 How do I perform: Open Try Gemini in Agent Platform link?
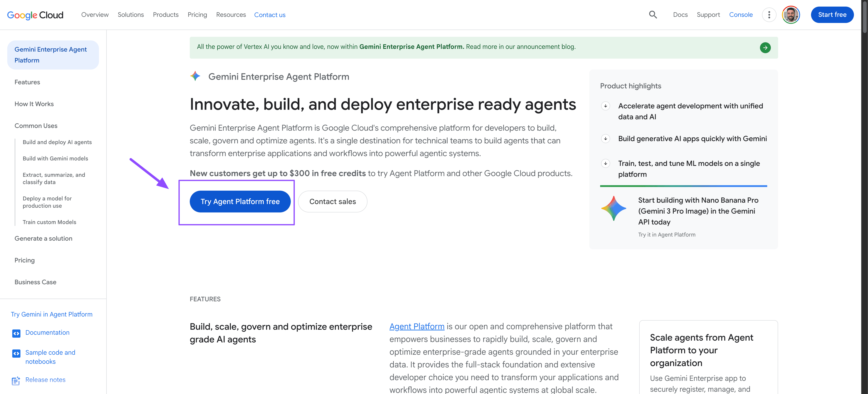pos(52,314)
